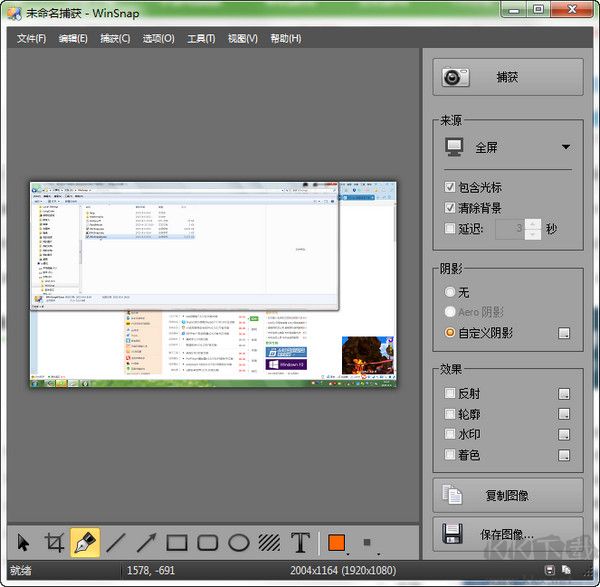
Task: Click the 复制图像 copy image button
Action: coord(508,495)
